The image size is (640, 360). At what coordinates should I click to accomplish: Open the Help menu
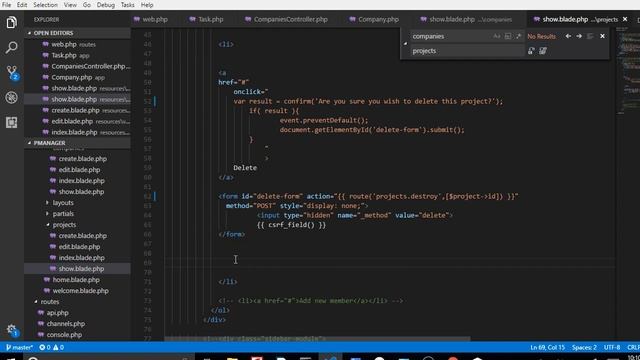(147, 5)
